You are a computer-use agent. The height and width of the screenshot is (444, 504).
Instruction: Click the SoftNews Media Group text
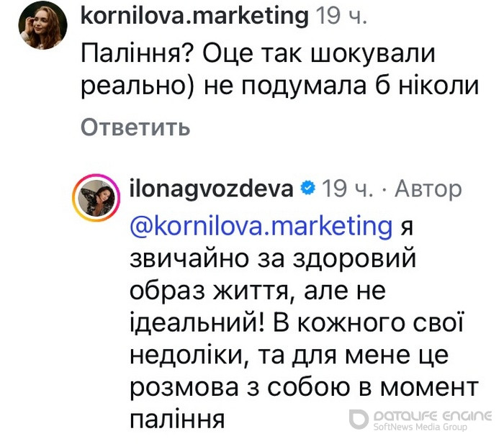click(420, 427)
